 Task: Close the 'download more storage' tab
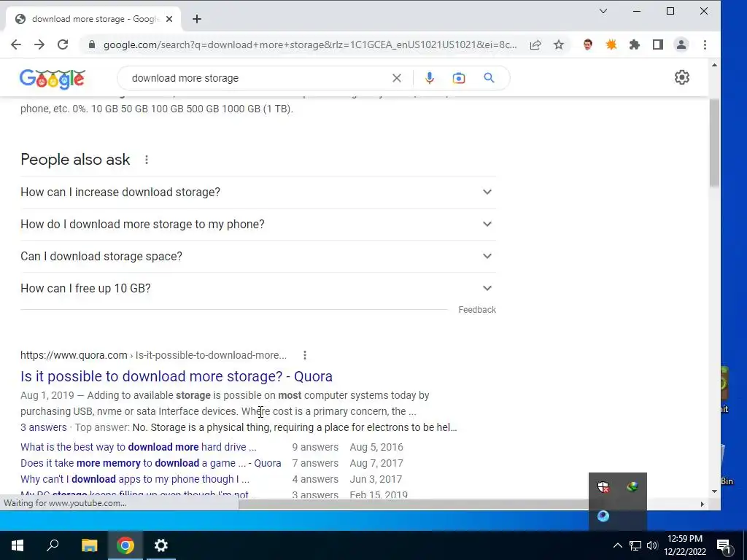coord(169,19)
